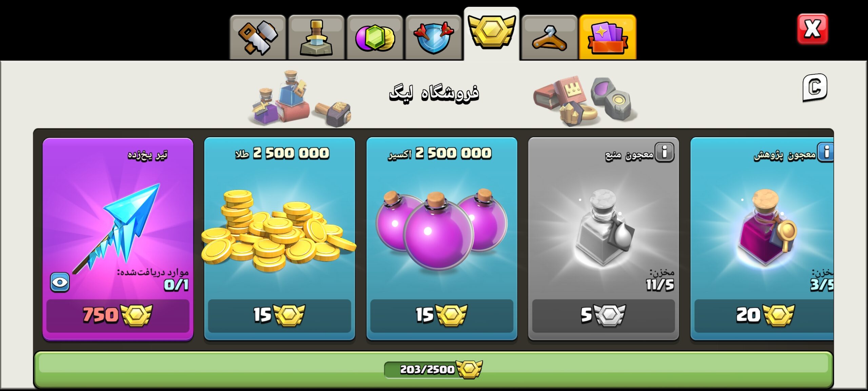Show info for the resource potion
The image size is (868, 391).
click(664, 152)
